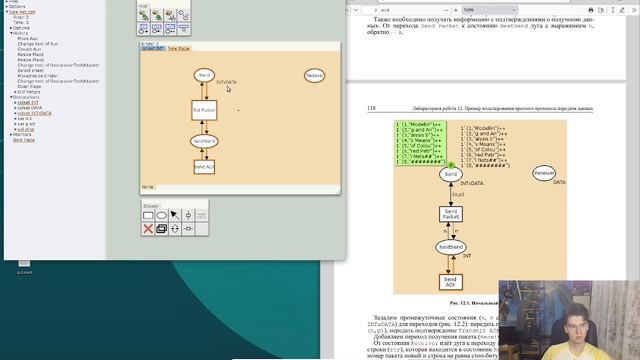Screen dimensions: 640x360
Task: Select the New Page tab in the binder
Action: click(x=179, y=48)
